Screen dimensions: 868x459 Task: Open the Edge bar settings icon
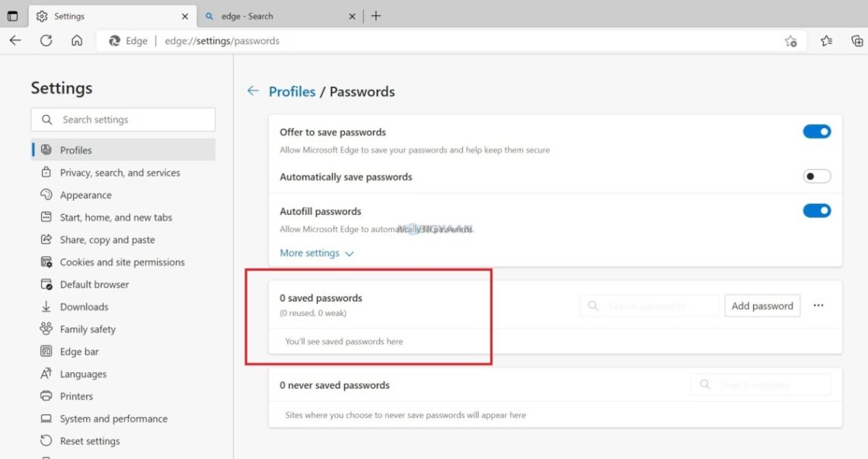(46, 351)
